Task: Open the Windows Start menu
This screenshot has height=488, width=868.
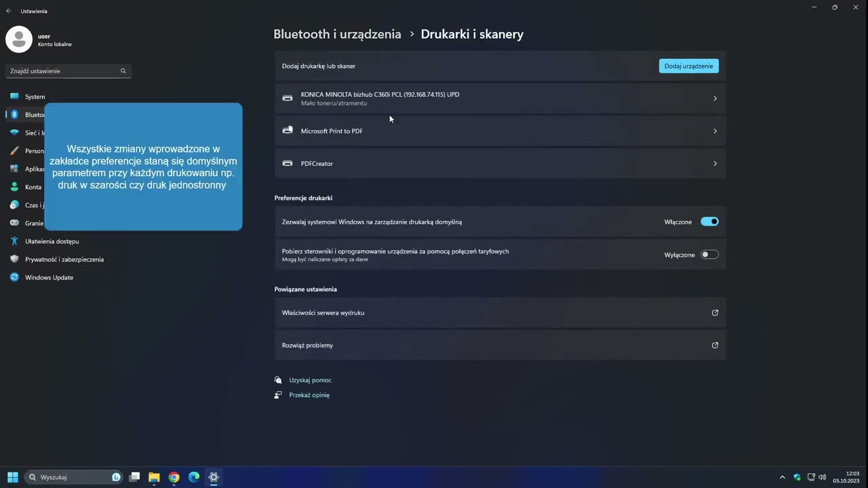Action: tap(12, 477)
